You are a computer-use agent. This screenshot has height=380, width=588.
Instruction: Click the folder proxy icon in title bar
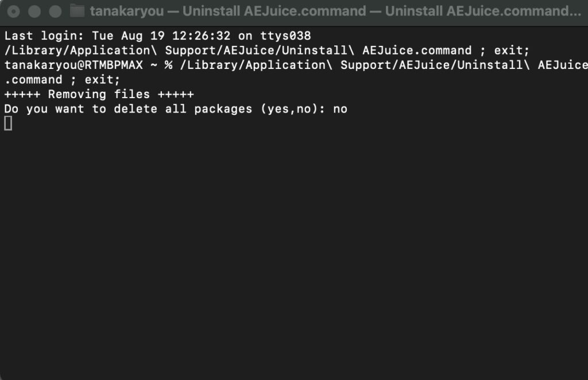(x=78, y=11)
